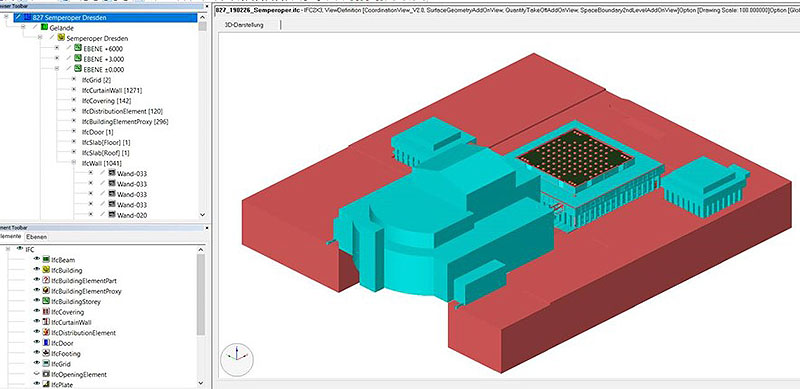Open the 3D-Darstellung tab
The width and height of the screenshot is (800, 389).
(x=244, y=25)
